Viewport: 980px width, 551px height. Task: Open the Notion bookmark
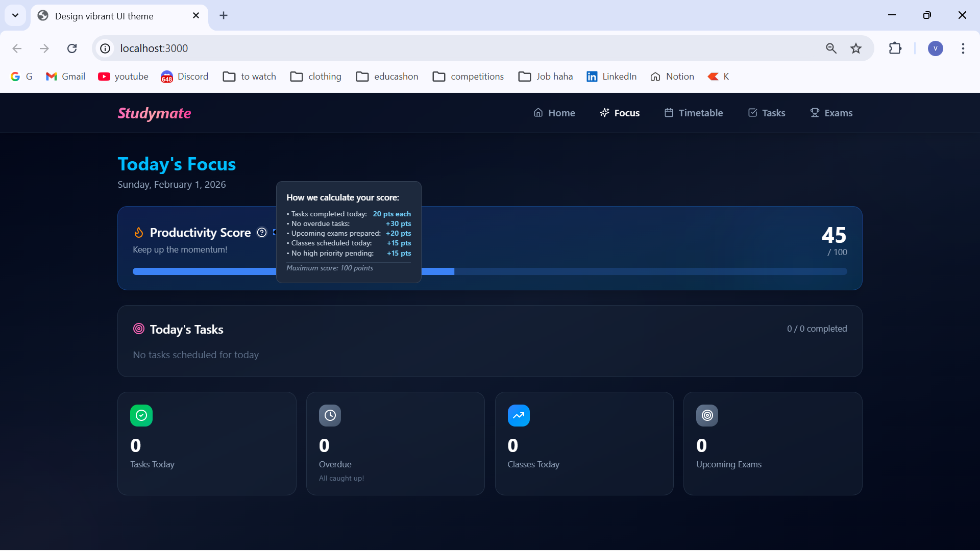pos(672,77)
